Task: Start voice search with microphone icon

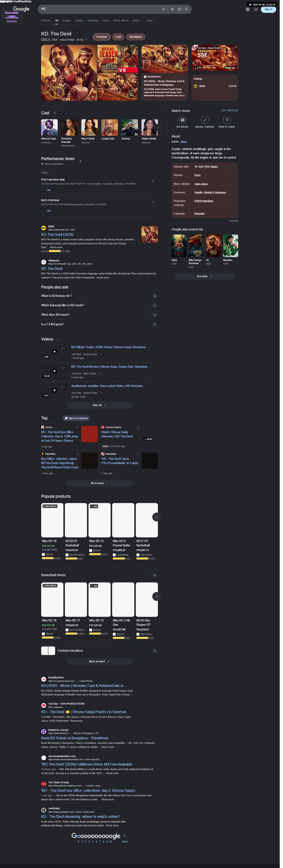Action: click(x=172, y=9)
